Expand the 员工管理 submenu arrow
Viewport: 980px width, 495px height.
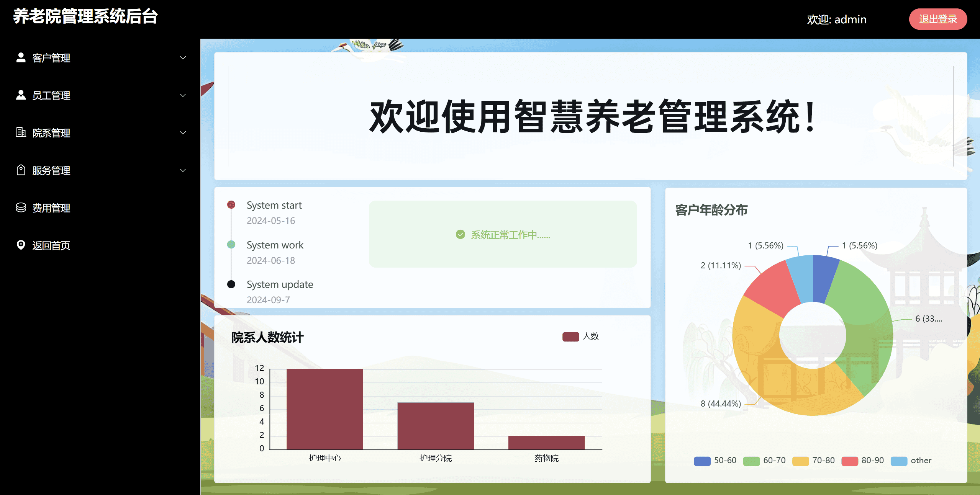pos(183,95)
